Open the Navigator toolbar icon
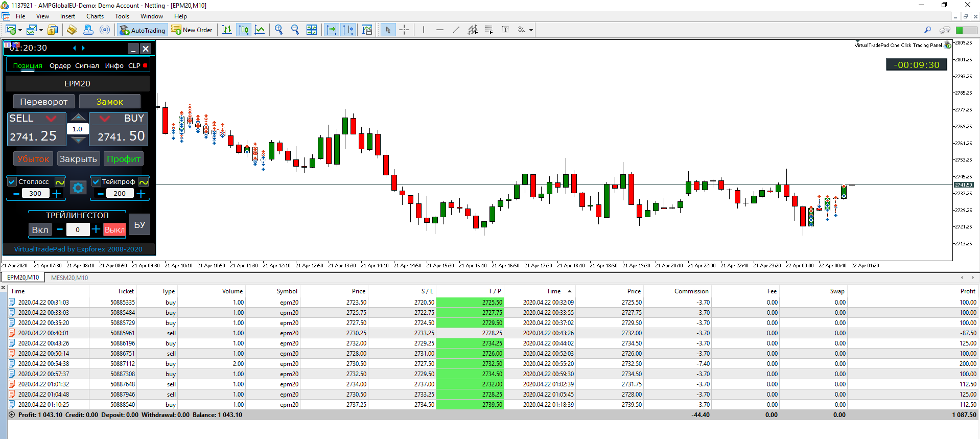Viewport: 980px width, 439px height. 88,30
